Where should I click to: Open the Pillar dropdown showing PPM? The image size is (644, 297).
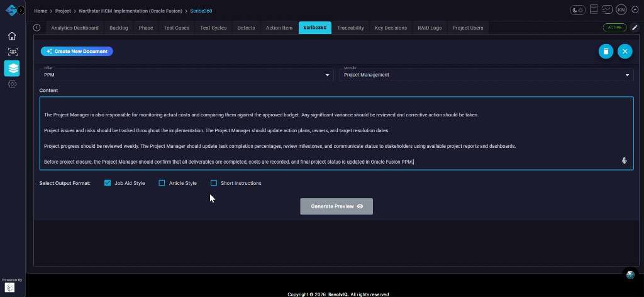point(186,75)
